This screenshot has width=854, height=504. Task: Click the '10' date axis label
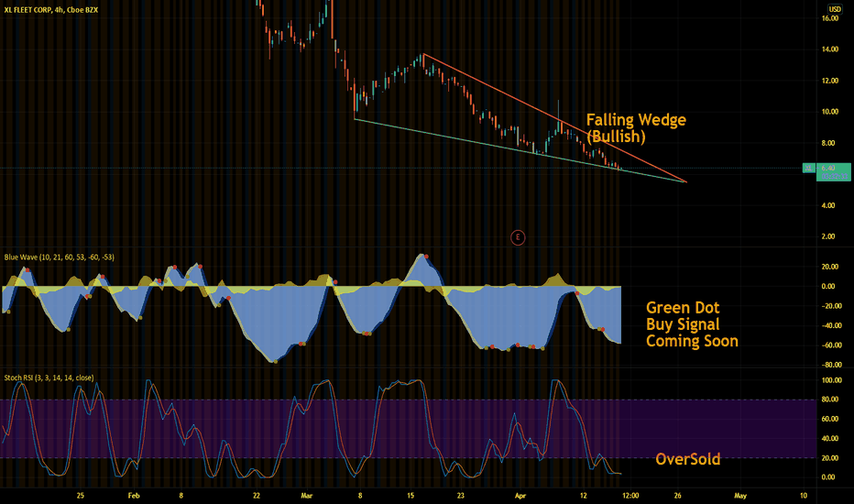click(804, 496)
